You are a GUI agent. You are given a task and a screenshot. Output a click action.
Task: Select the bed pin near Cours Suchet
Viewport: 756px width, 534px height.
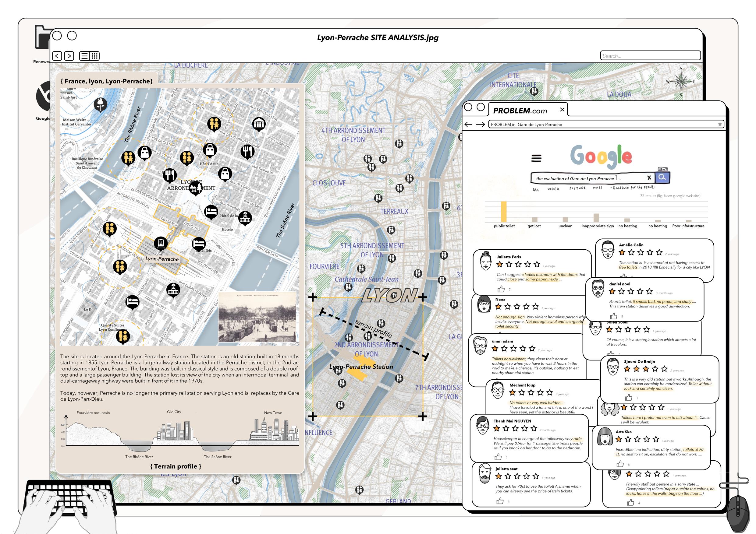133,303
